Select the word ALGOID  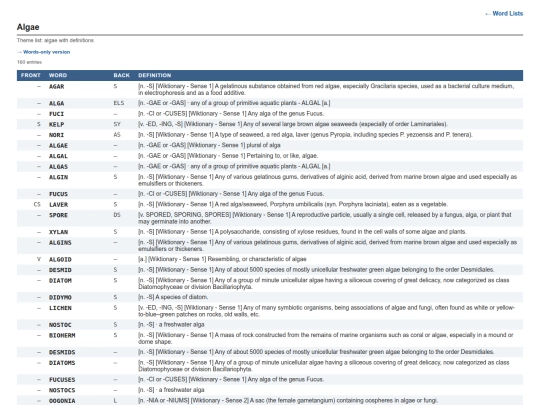[x=60, y=260]
